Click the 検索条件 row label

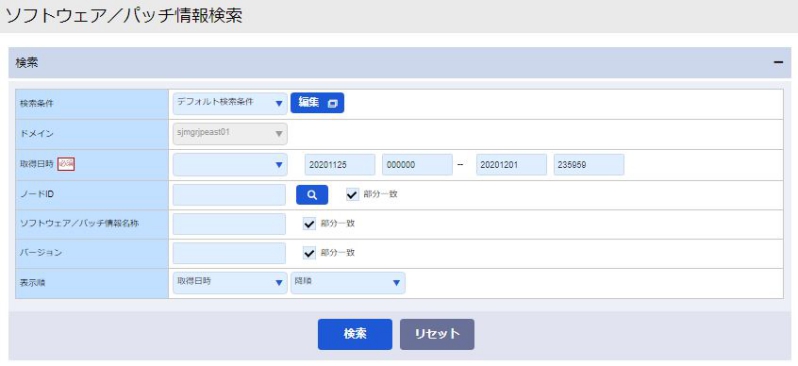tap(37, 104)
